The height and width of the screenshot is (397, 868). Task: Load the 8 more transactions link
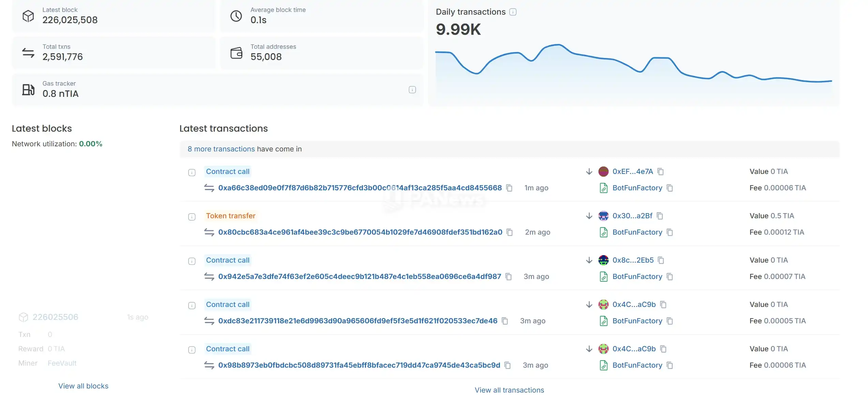point(221,149)
